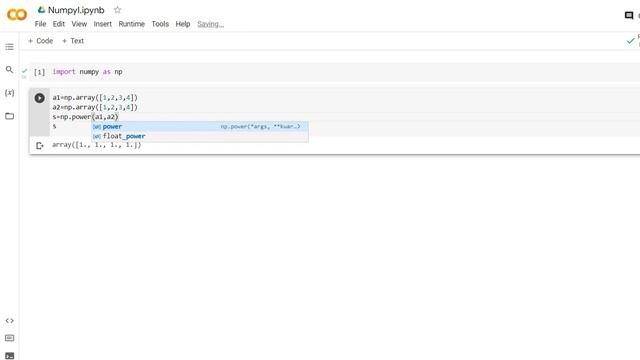Add a new Code cell
Viewport: 640px width, 360px height.
(x=40, y=41)
